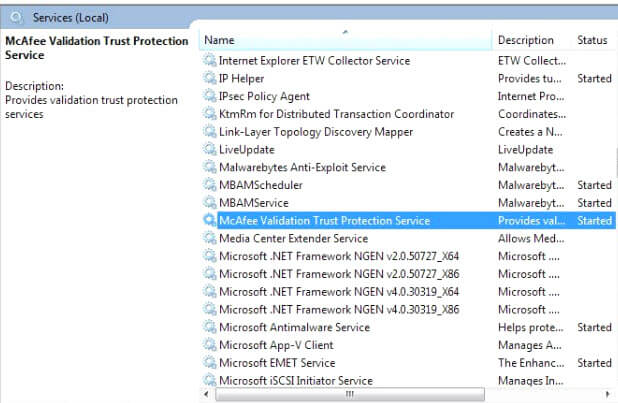
Task: Click the Services (Local) header icon
Action: click(x=16, y=17)
